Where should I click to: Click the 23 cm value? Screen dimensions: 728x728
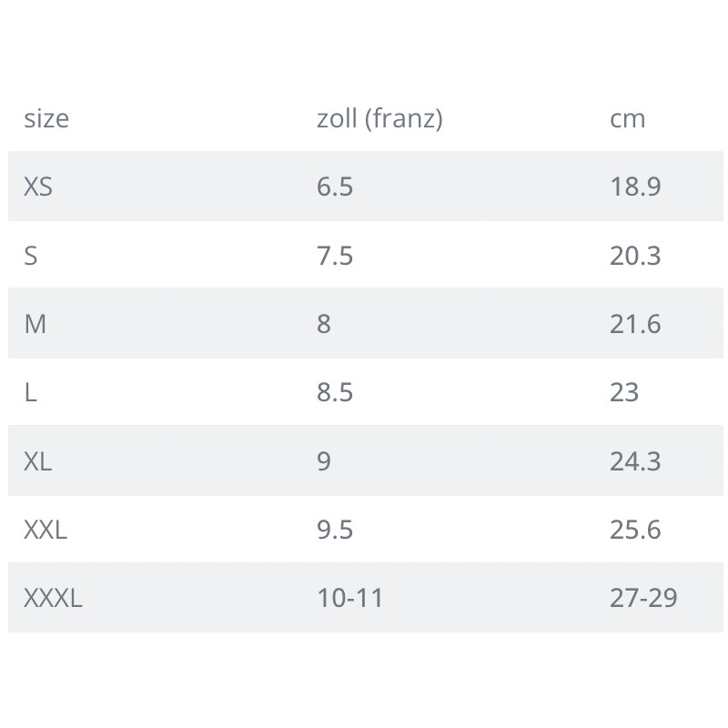(x=624, y=392)
